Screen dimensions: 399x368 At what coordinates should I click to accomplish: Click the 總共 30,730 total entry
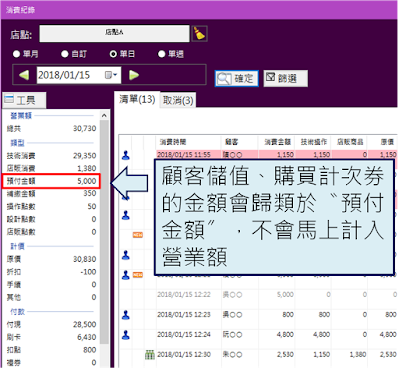click(x=51, y=128)
